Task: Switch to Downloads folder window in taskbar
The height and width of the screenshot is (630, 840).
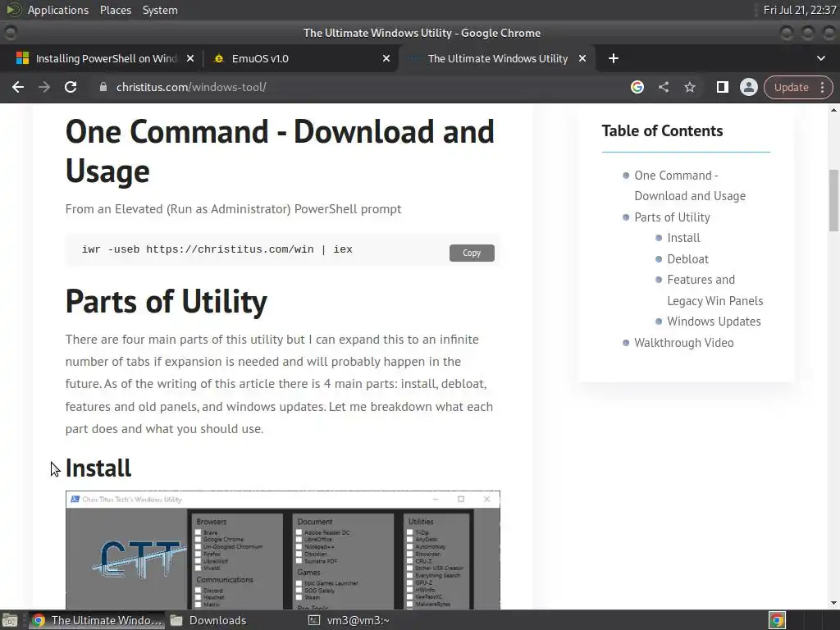Action: point(209,620)
